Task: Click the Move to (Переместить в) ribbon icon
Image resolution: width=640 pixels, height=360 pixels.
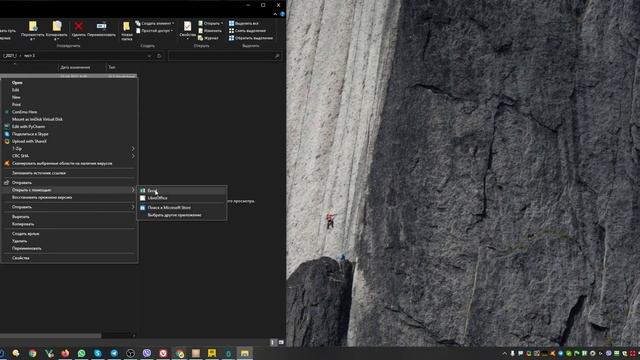Action: pos(33,30)
